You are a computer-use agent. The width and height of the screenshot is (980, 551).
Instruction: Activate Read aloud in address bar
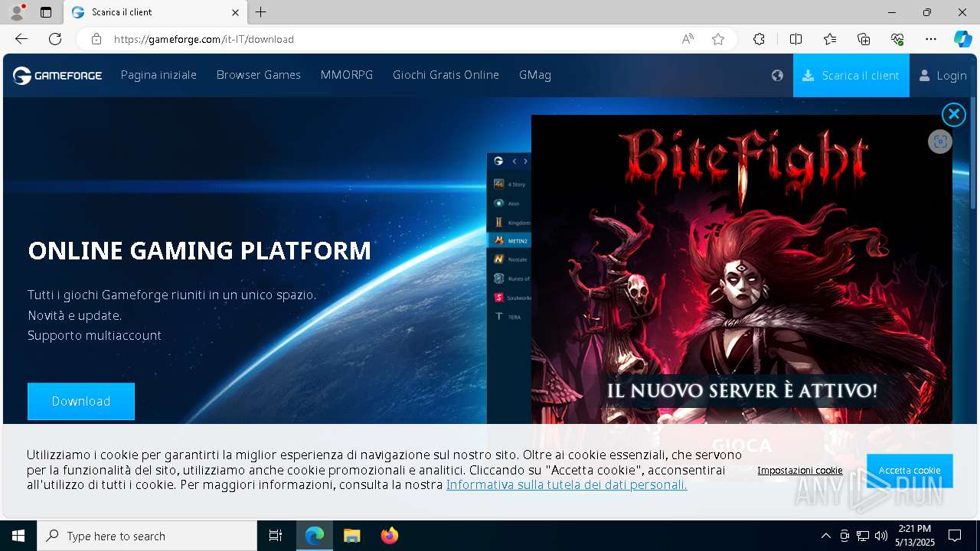[x=688, y=39]
